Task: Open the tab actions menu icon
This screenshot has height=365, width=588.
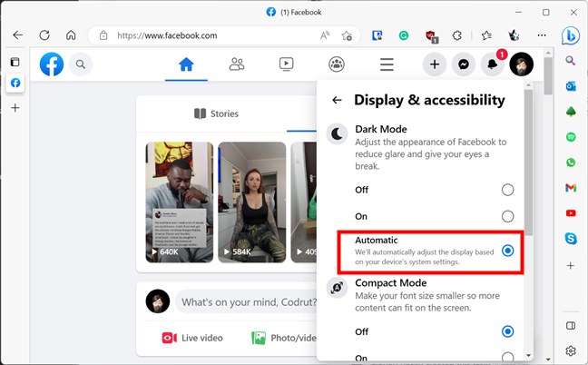Action: coord(15,62)
